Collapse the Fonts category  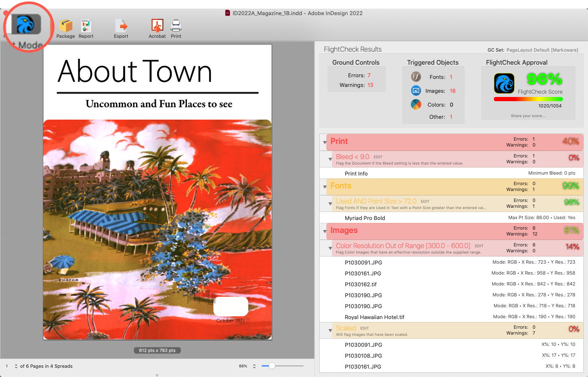[x=325, y=187]
